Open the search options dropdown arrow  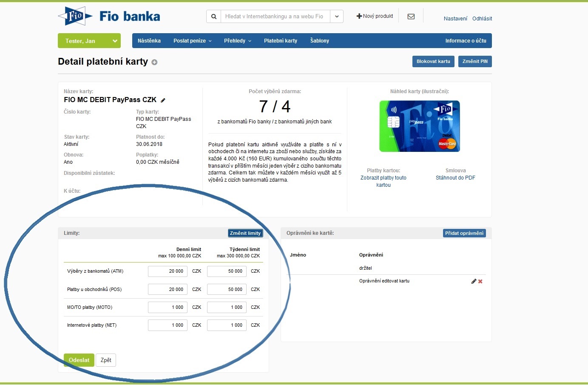[336, 17]
